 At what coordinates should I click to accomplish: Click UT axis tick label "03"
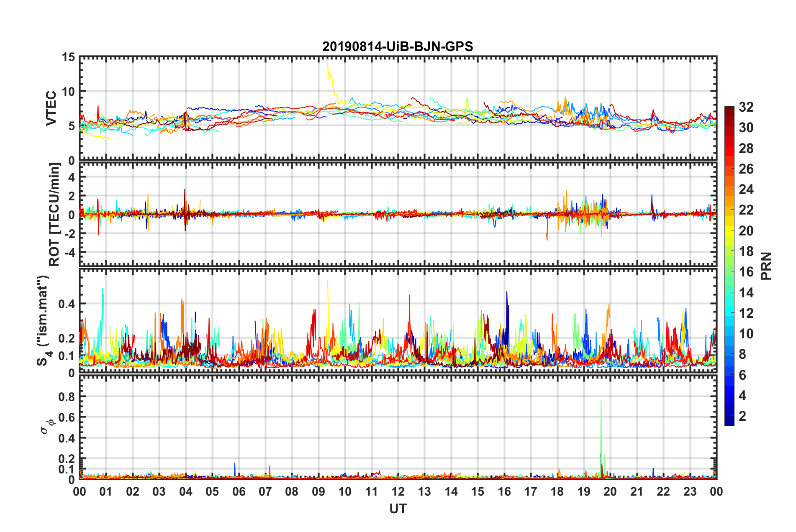[x=159, y=491]
